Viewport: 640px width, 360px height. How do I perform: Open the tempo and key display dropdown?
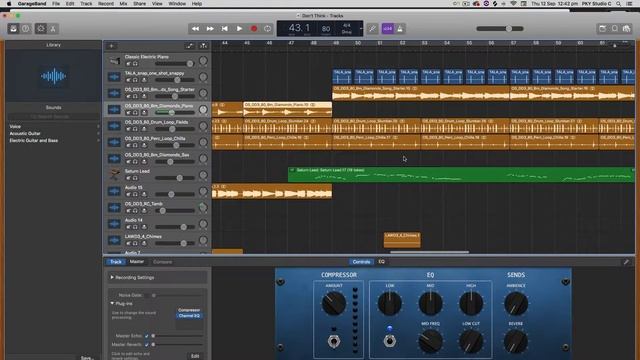(360, 29)
